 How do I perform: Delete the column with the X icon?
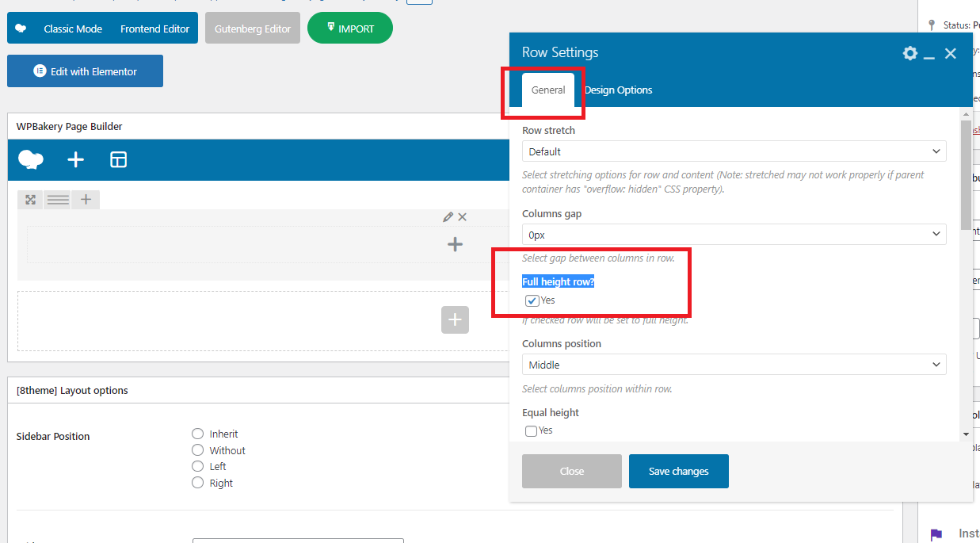pos(463,217)
